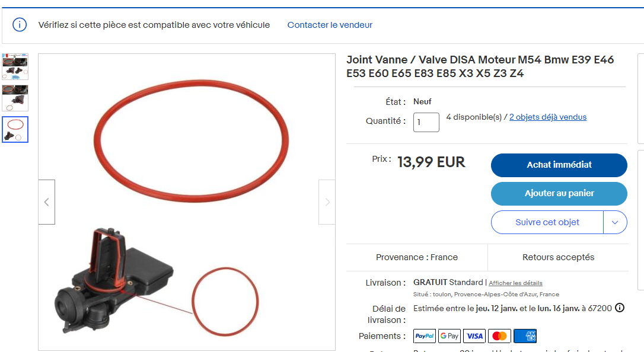644x352 pixels.
Task: Add item with Ajouter au panier
Action: 559,193
